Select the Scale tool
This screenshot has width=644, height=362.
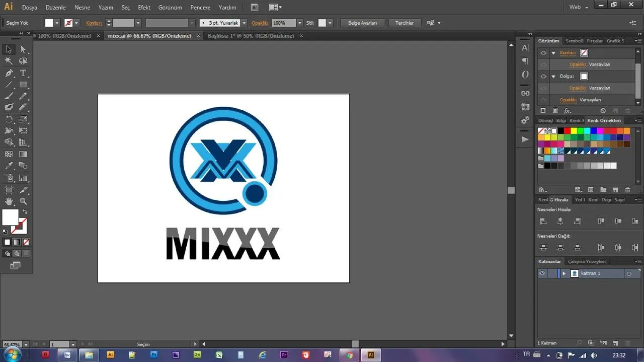23,119
